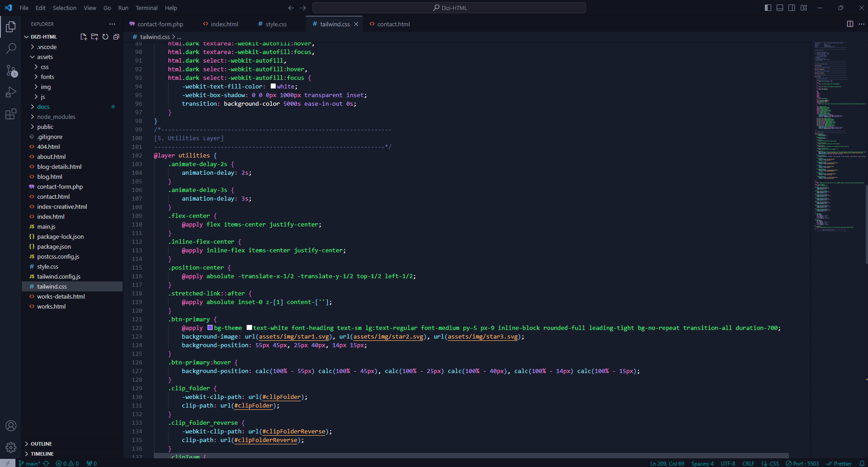Open explorer Views and More Actions menu
This screenshot has height=467, width=868.
coord(112,24)
